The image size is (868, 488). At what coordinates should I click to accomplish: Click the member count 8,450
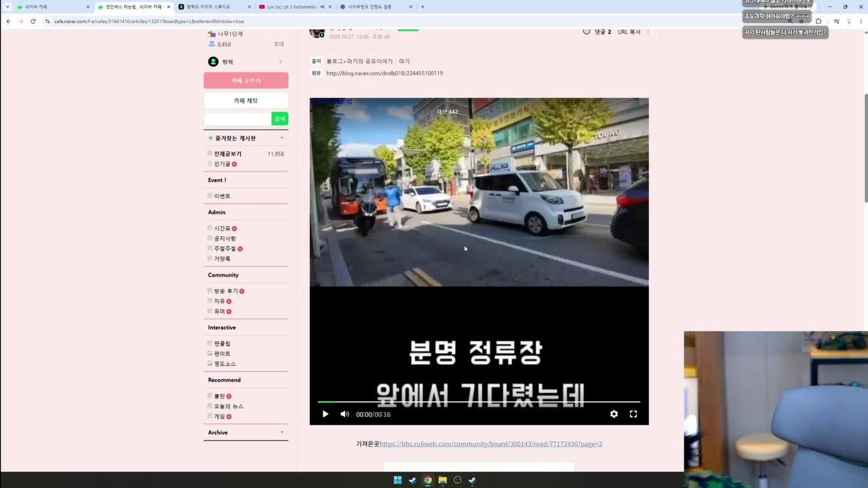point(224,44)
